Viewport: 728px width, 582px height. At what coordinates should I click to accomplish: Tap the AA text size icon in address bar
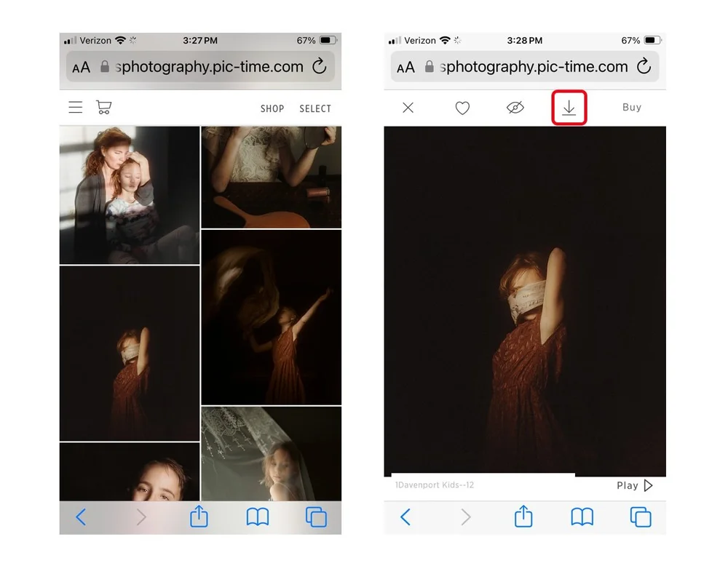coord(80,67)
